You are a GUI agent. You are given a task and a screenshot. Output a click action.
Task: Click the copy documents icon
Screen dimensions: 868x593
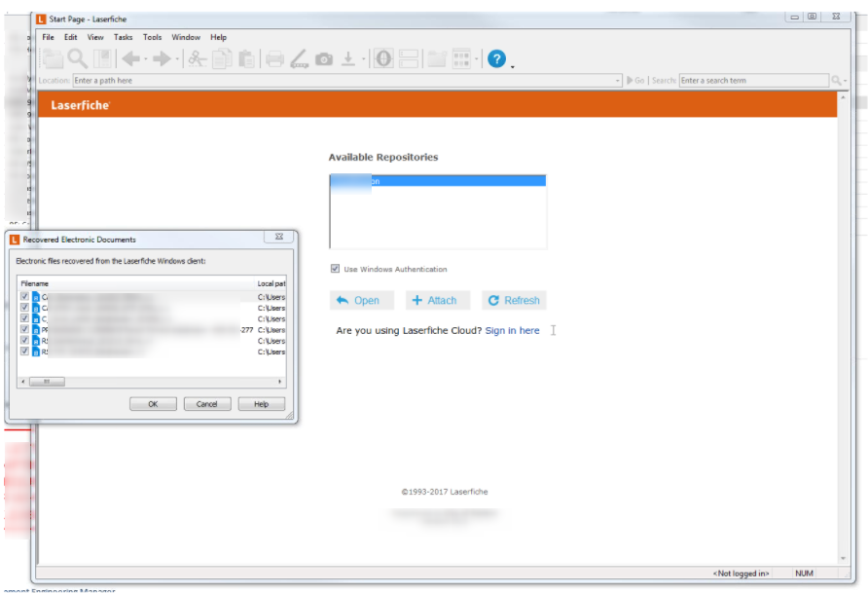[x=222, y=58]
